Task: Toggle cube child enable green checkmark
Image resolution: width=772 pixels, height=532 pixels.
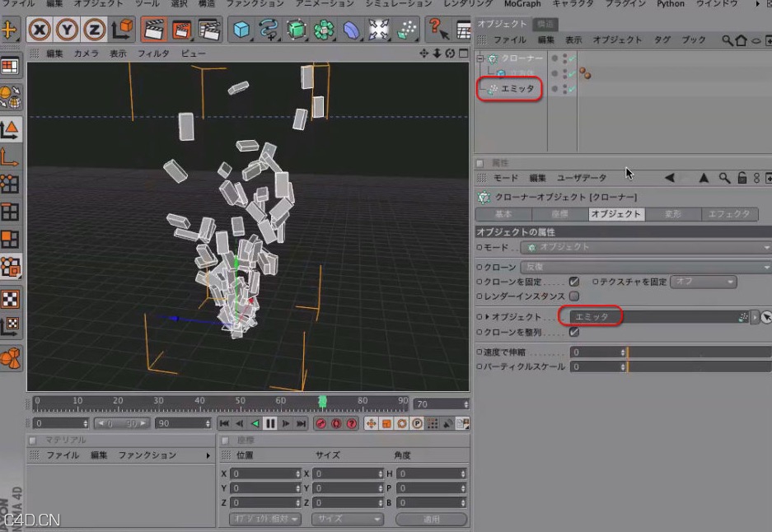Action: pyautogui.click(x=572, y=73)
